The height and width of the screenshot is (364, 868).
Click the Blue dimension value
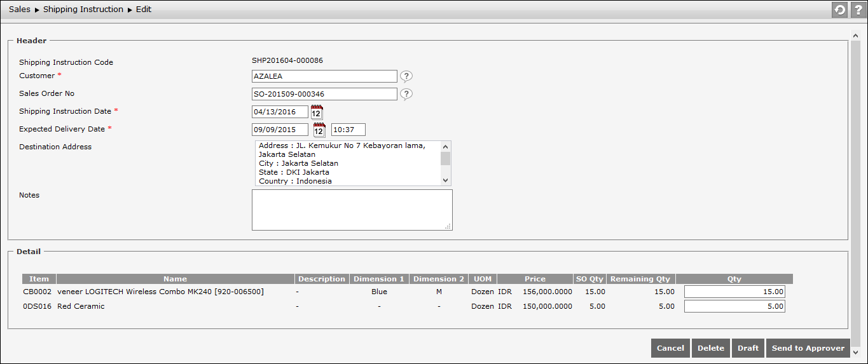(x=379, y=292)
